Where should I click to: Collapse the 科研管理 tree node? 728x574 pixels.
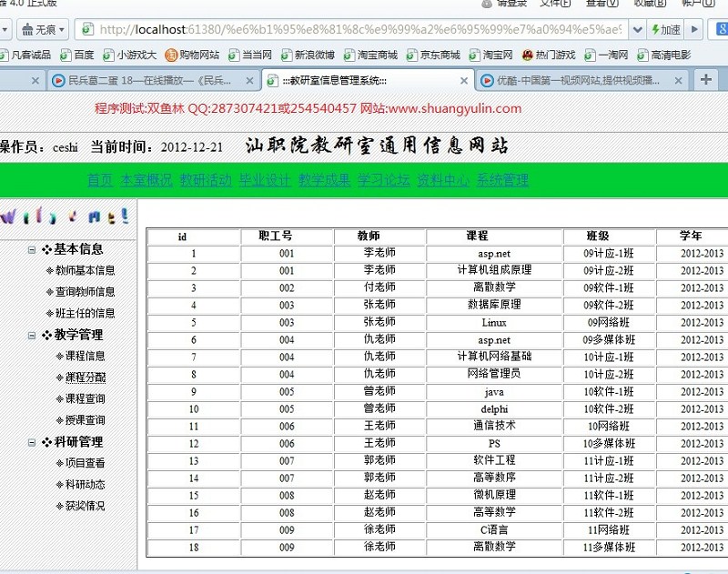(32, 442)
